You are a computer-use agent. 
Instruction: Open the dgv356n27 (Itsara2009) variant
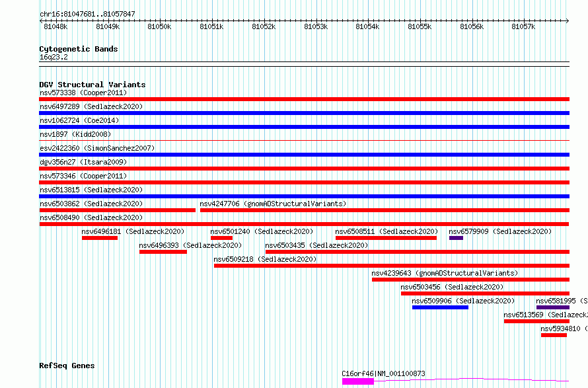click(83, 162)
